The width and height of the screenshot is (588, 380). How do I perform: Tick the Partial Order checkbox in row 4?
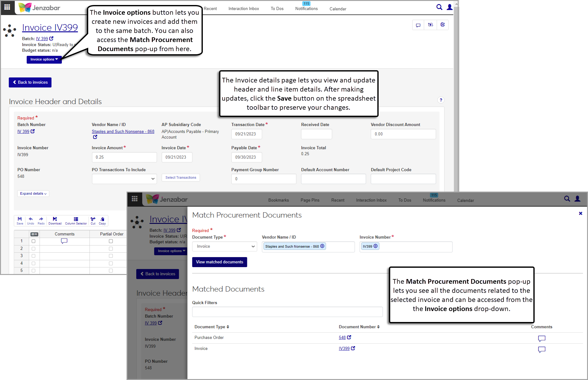111,263
